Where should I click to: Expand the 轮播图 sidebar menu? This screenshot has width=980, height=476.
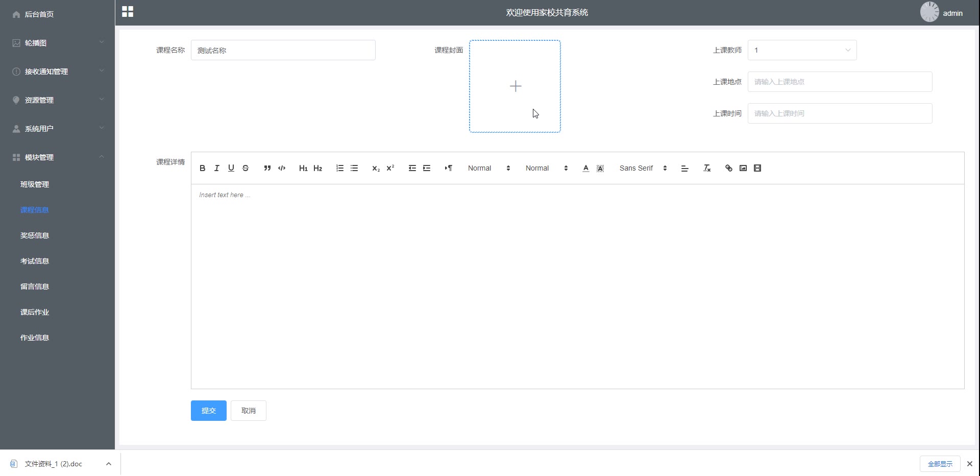tap(57, 43)
